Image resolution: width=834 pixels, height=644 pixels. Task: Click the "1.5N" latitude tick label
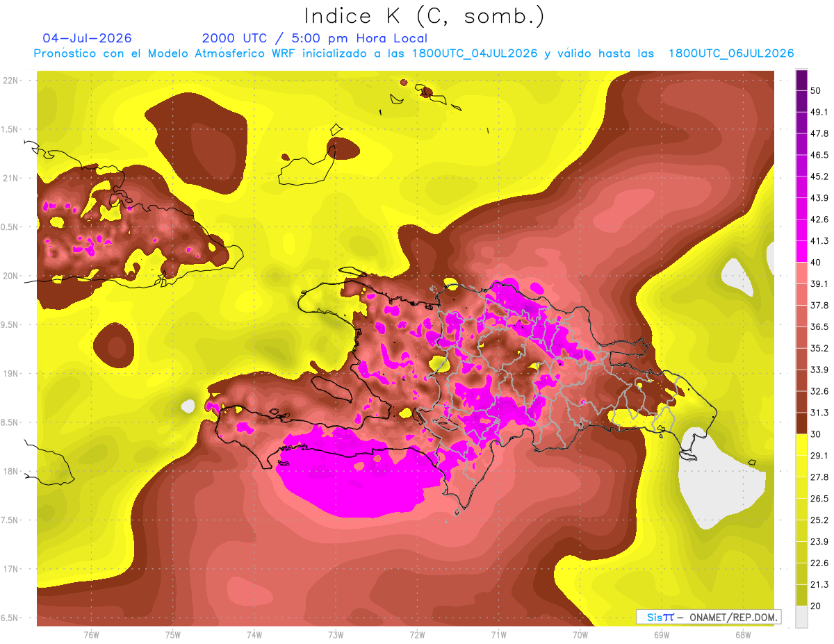coord(10,129)
